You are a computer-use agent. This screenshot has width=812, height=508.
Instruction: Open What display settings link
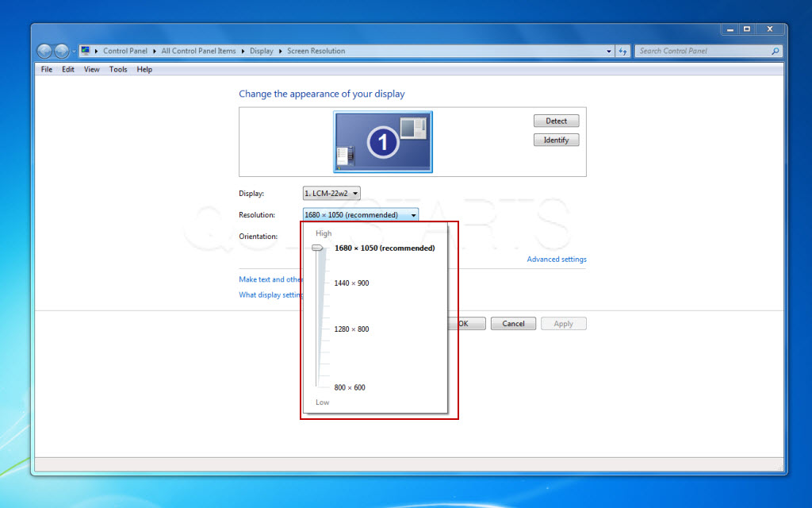click(x=270, y=295)
